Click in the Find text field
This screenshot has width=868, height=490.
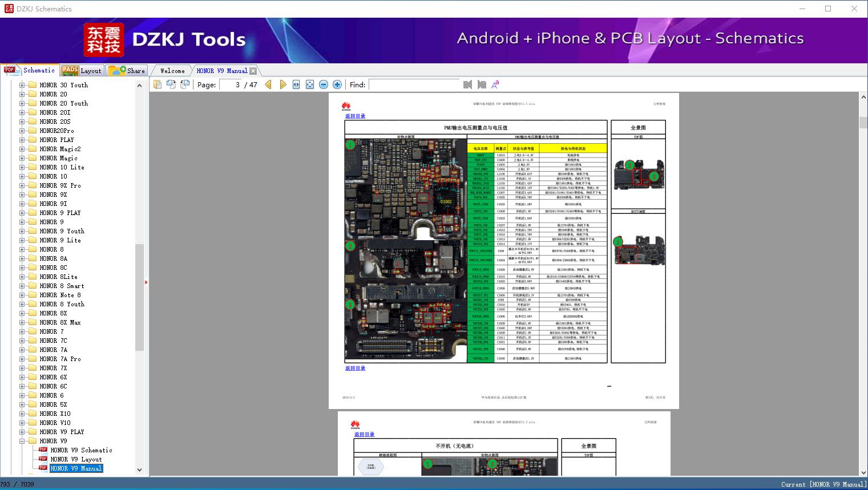tap(414, 84)
